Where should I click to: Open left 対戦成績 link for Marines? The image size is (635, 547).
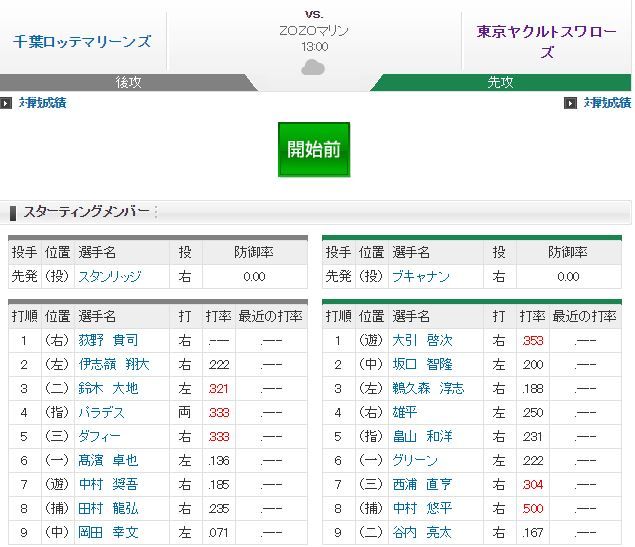pos(43,103)
